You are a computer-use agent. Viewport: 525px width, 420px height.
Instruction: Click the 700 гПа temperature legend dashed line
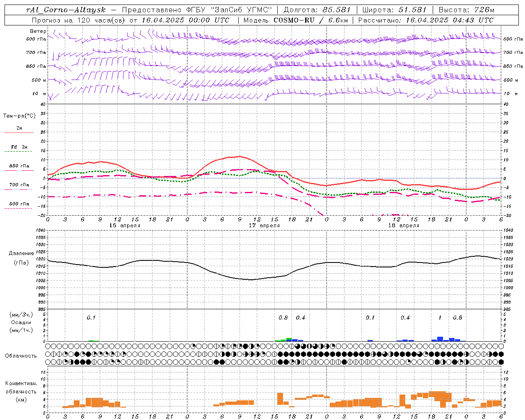coord(18,189)
